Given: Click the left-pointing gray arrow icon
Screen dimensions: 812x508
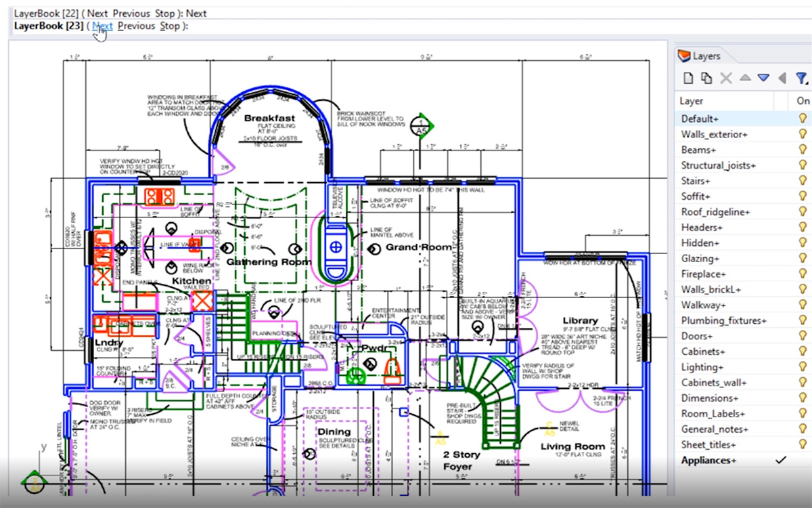Looking at the screenshot, I should pyautogui.click(x=782, y=78).
